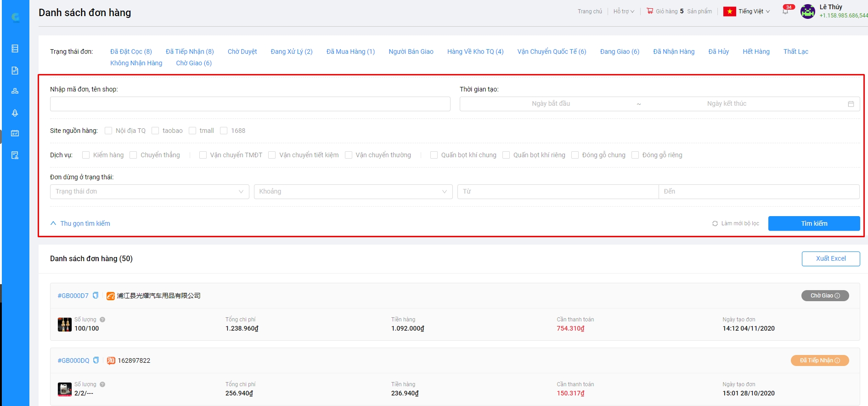
Task: Copy order code #GB000D7 with copy icon
Action: [96, 296]
